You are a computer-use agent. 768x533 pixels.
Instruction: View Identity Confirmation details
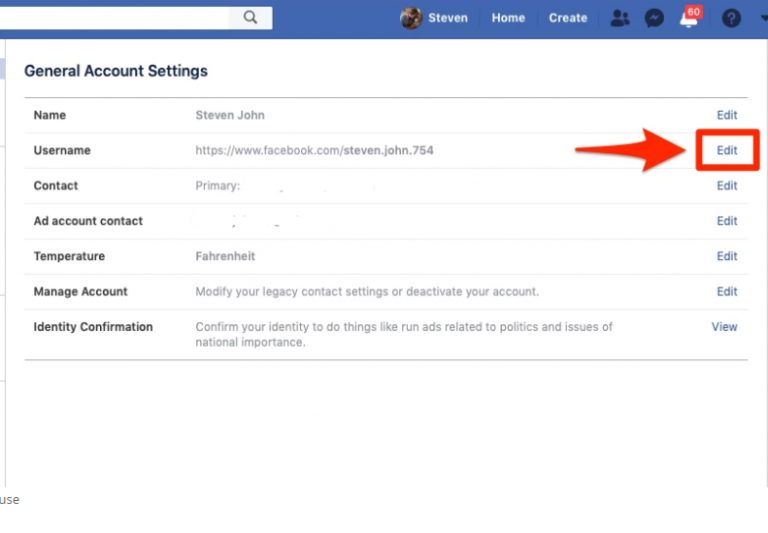[724, 327]
